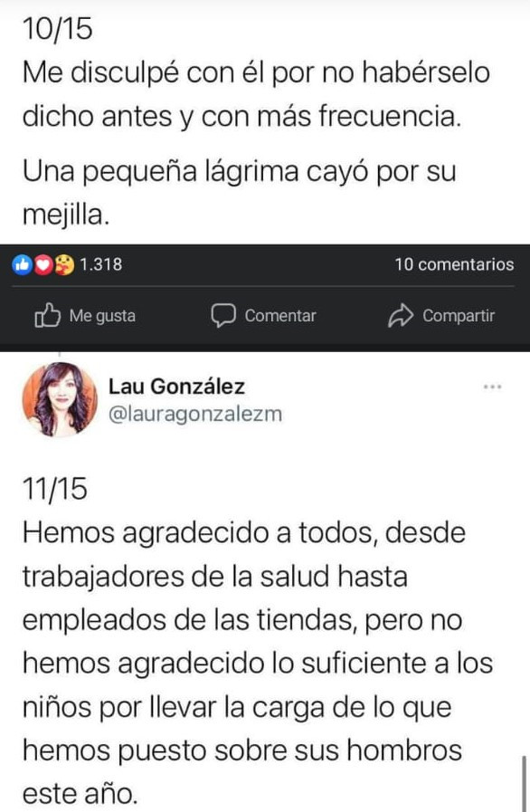This screenshot has height=812, width=530.
Task: Click the 11/15 tweet text
Action: point(258,641)
